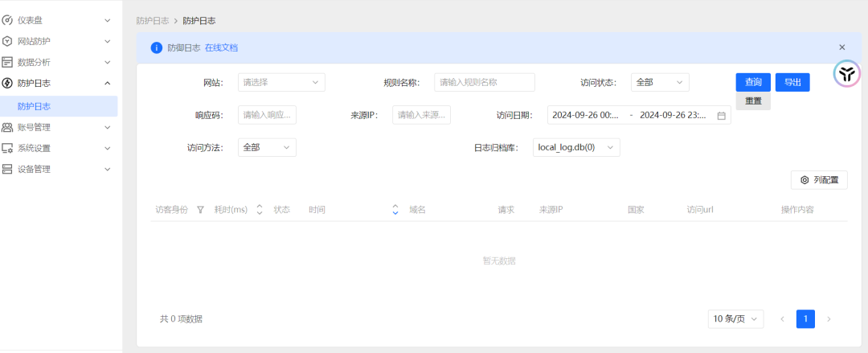Close the 防御日志 info banner
The width and height of the screenshot is (868, 353).
point(841,47)
